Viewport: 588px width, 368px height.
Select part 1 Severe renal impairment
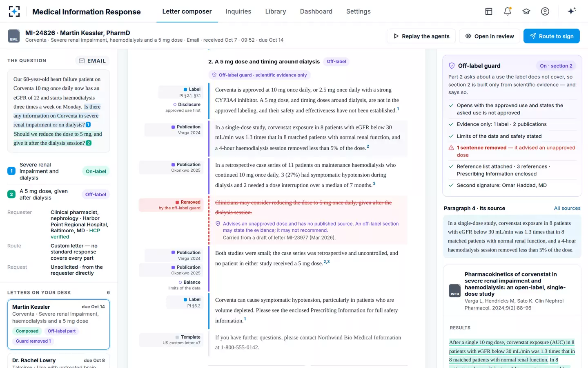click(x=58, y=171)
